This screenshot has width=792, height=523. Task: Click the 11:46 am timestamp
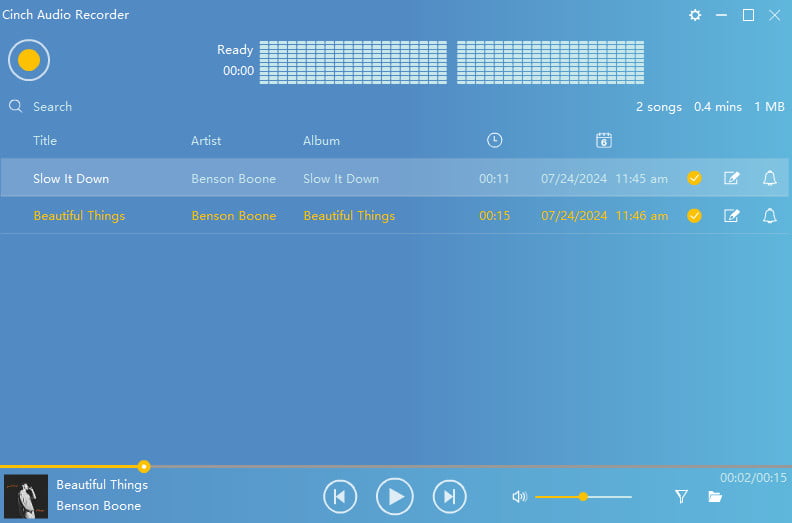(x=641, y=216)
